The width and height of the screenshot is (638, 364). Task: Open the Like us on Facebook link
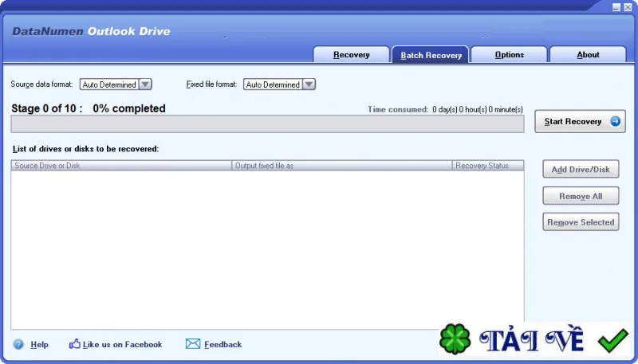[123, 345]
